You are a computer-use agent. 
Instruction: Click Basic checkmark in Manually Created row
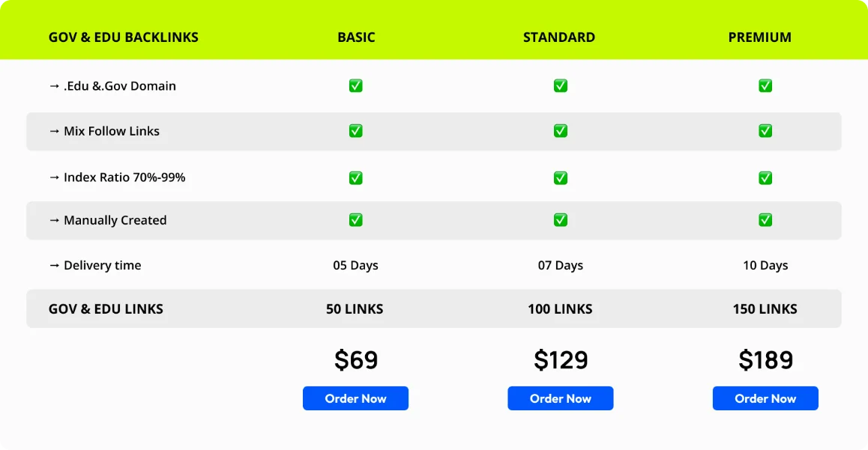coord(355,220)
